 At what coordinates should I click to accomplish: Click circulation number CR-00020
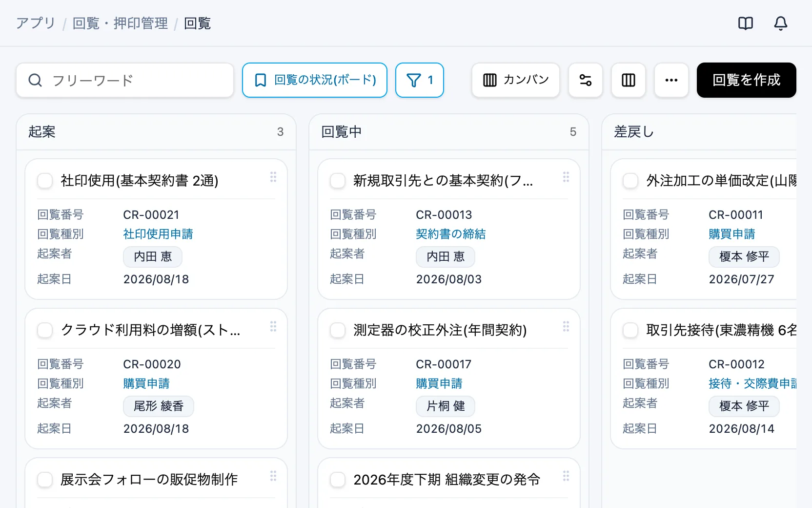tap(152, 364)
